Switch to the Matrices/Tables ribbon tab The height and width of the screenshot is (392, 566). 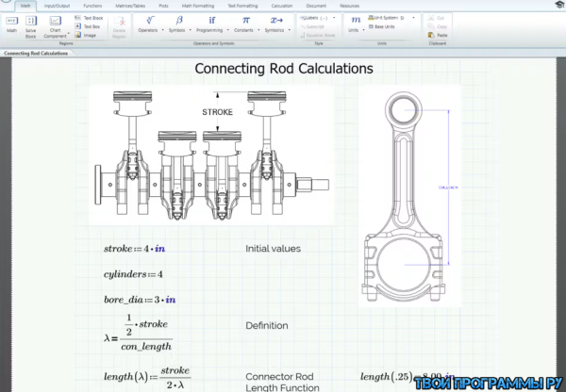pyautogui.click(x=130, y=6)
